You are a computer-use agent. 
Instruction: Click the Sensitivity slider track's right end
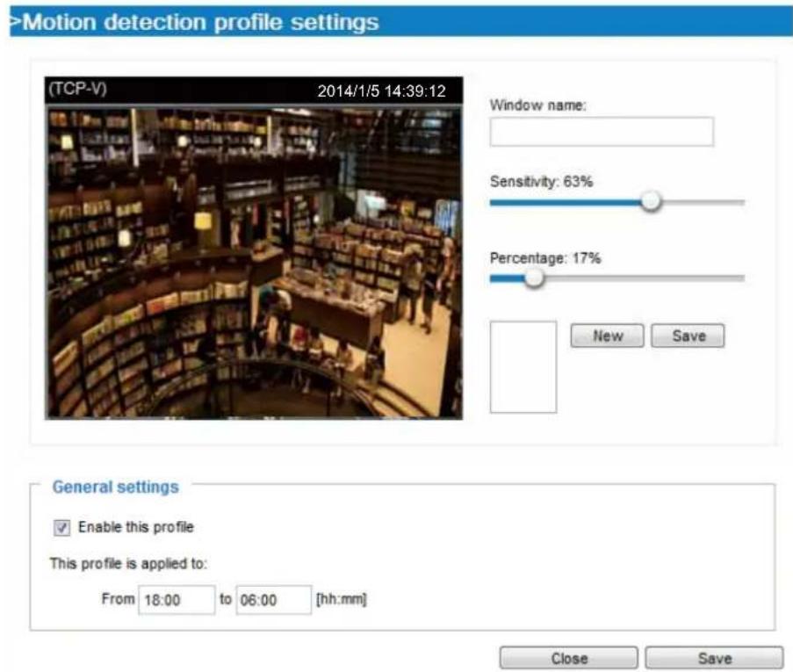(x=739, y=202)
